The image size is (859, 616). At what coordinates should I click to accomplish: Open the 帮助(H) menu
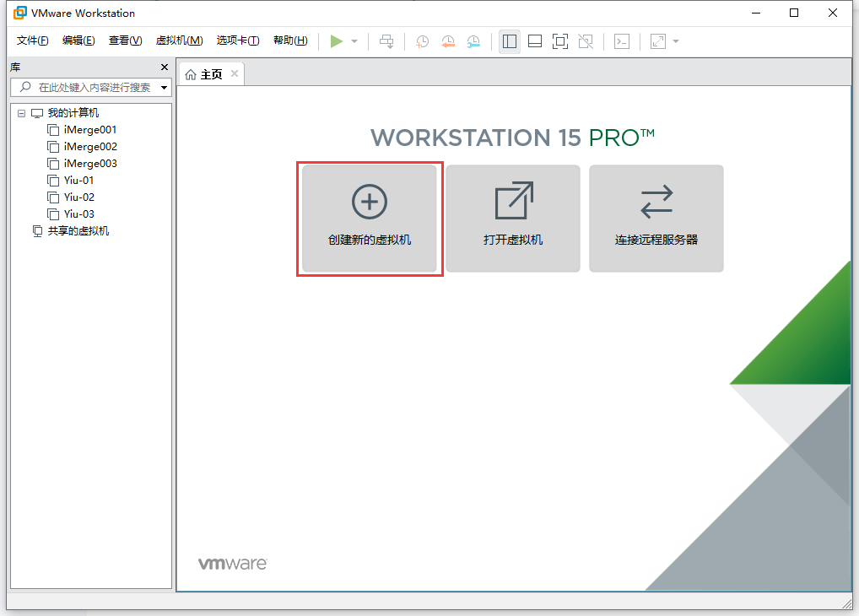click(x=290, y=41)
